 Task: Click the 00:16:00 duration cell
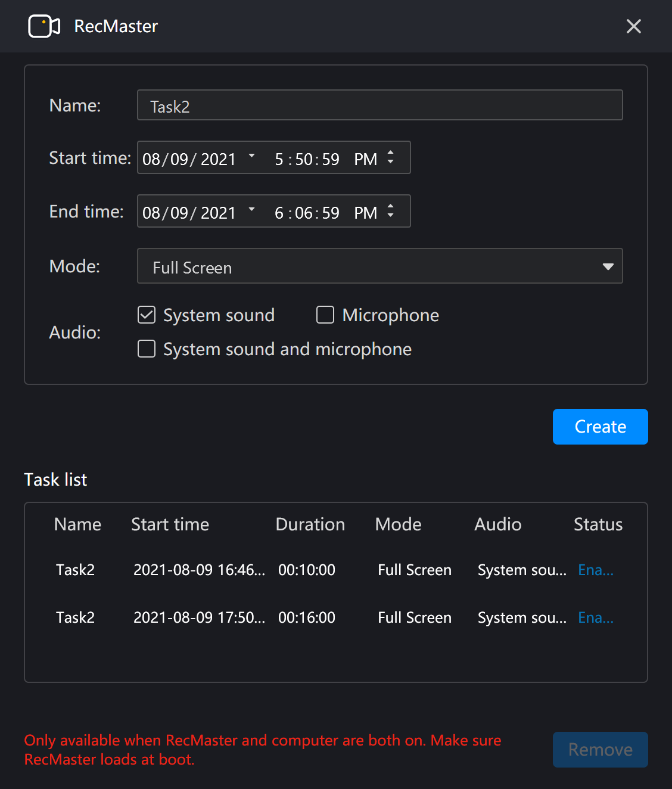tap(307, 617)
